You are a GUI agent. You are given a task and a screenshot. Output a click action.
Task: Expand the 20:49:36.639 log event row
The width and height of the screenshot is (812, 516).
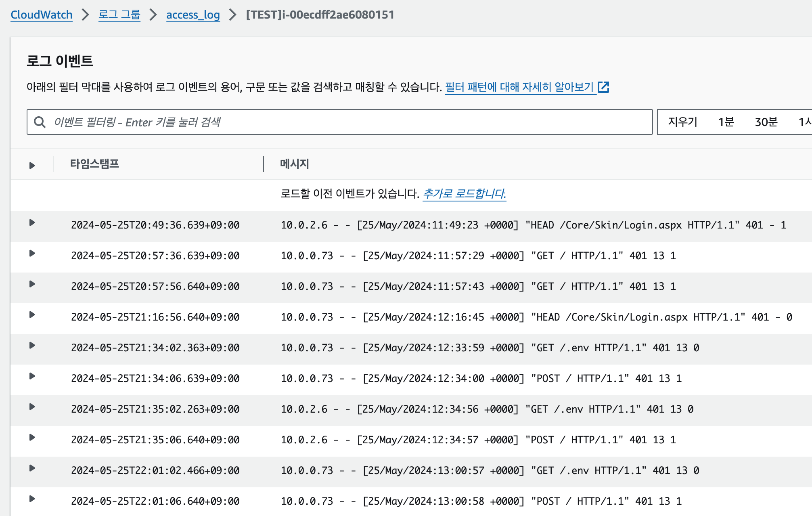tap(32, 223)
